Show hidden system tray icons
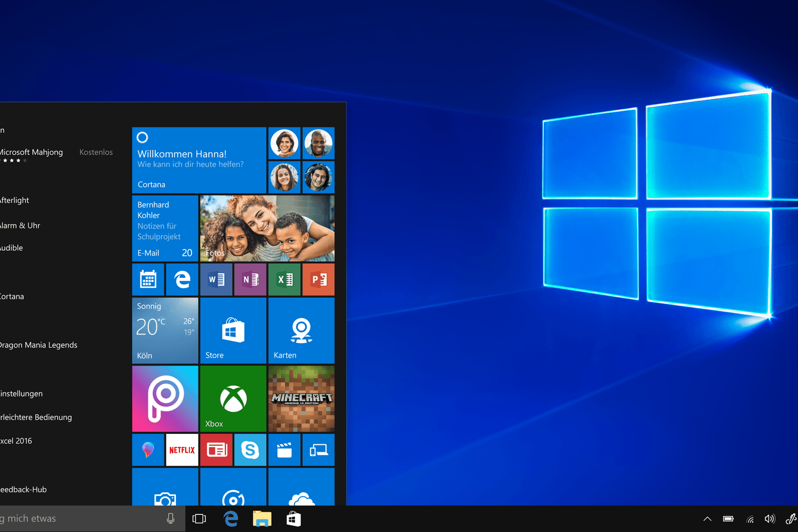The width and height of the screenshot is (798, 532). pos(707,519)
